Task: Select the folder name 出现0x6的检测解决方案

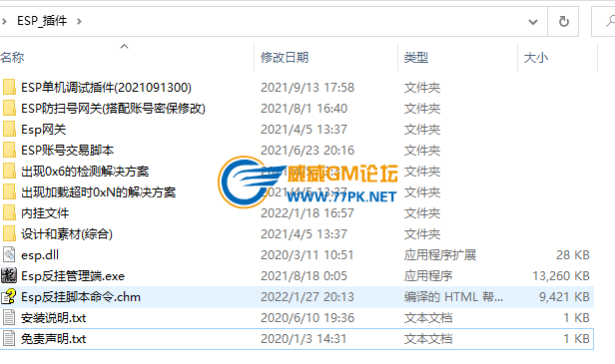Action: 85,171
